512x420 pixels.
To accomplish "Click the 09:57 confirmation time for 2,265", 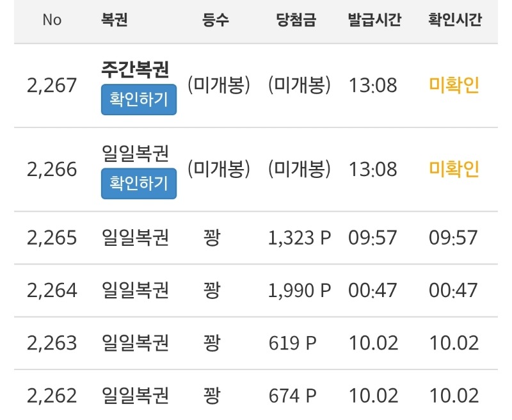I will click(453, 238).
